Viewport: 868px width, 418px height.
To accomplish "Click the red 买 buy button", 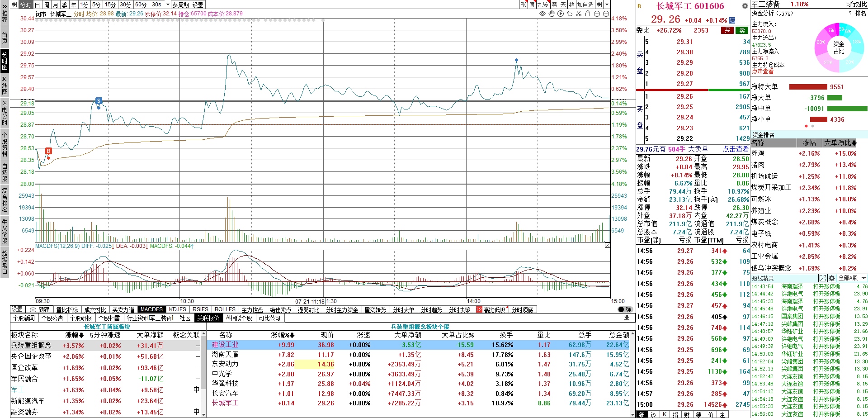I will click(727, 30).
